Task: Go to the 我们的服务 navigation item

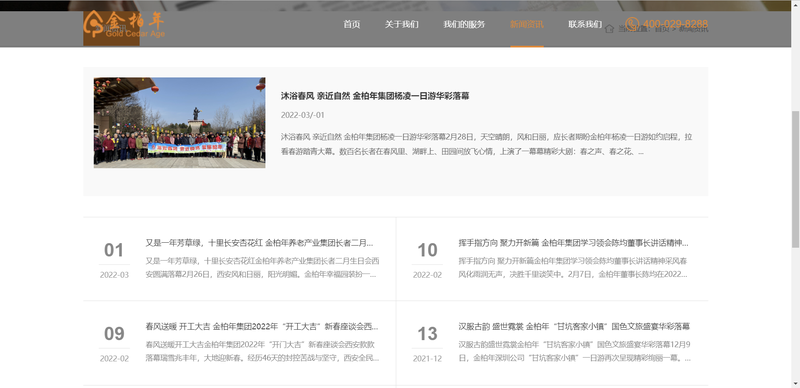Action: [x=464, y=25]
